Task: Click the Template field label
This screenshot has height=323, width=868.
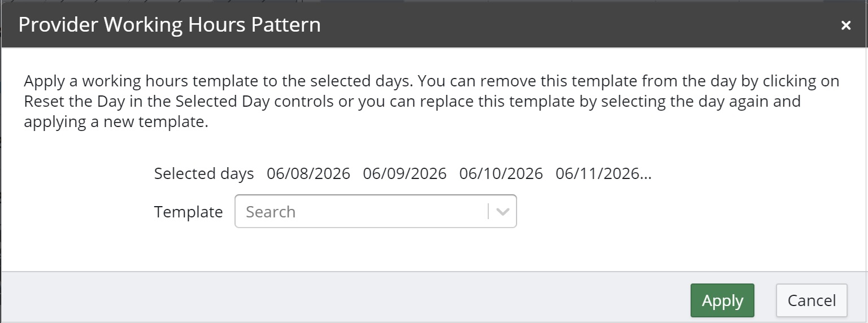Action: 188,212
